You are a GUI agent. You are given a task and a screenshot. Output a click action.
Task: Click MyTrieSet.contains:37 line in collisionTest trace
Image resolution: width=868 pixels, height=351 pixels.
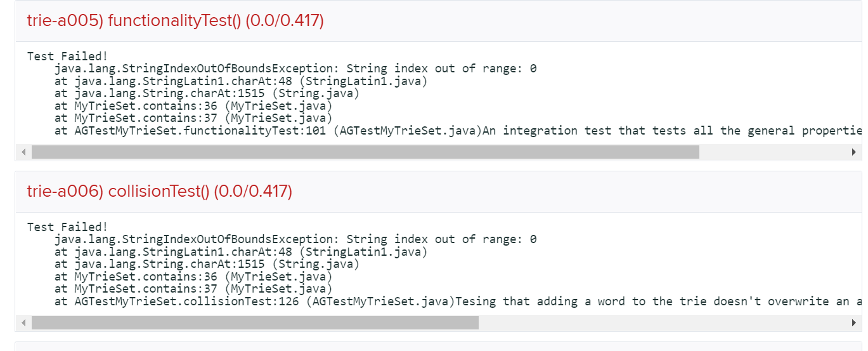[x=193, y=289]
